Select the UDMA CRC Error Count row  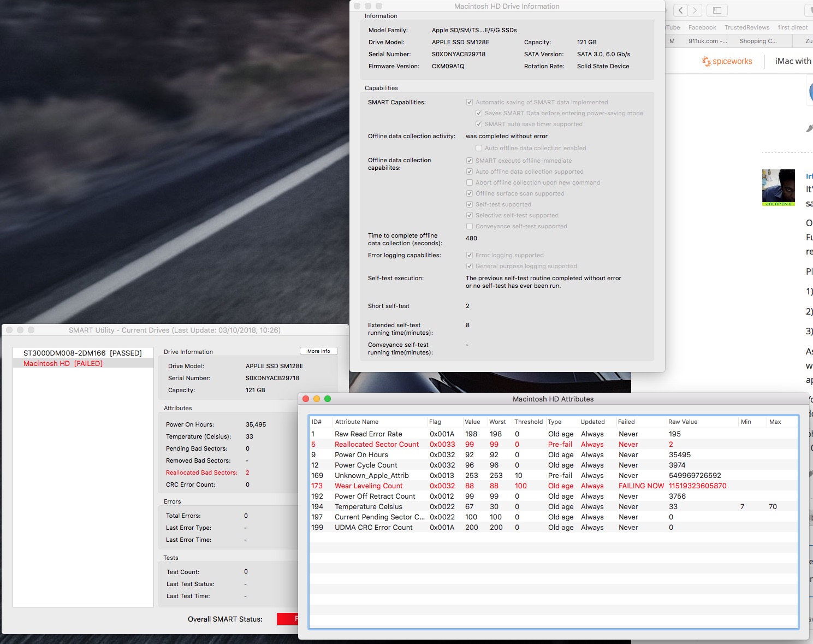pyautogui.click(x=553, y=528)
